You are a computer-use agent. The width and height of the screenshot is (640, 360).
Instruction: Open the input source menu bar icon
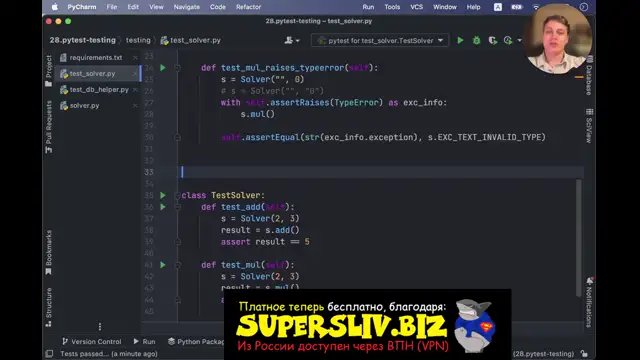pyautogui.click(x=498, y=7)
